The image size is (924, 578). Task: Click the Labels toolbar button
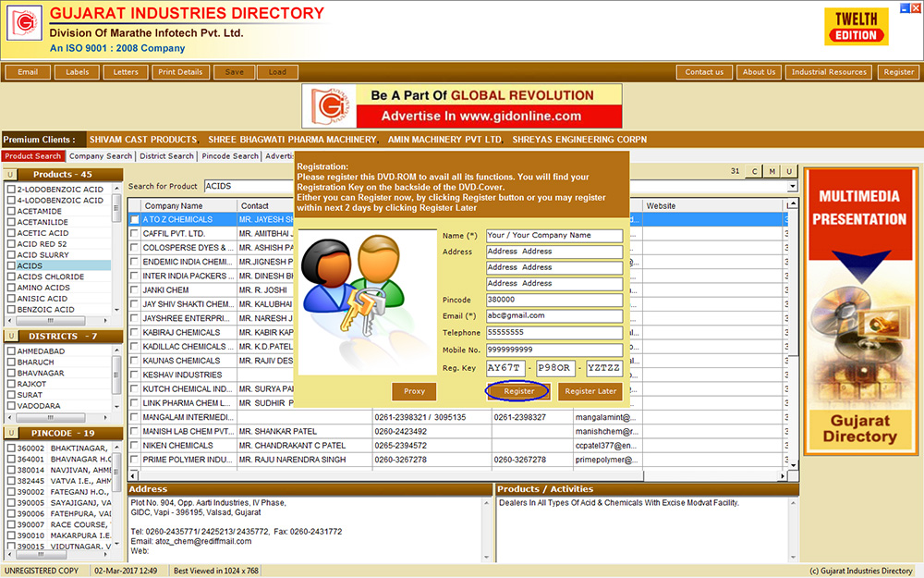[x=78, y=72]
